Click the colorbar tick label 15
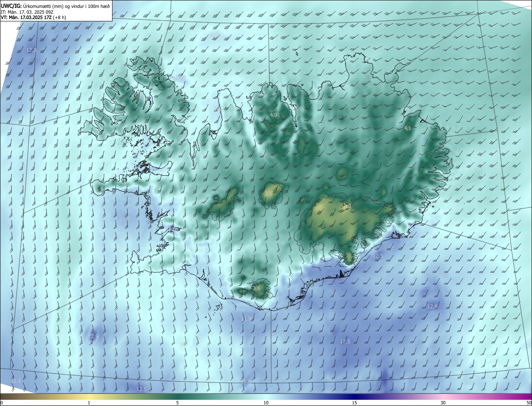The height and width of the screenshot is (406, 532). [355, 403]
